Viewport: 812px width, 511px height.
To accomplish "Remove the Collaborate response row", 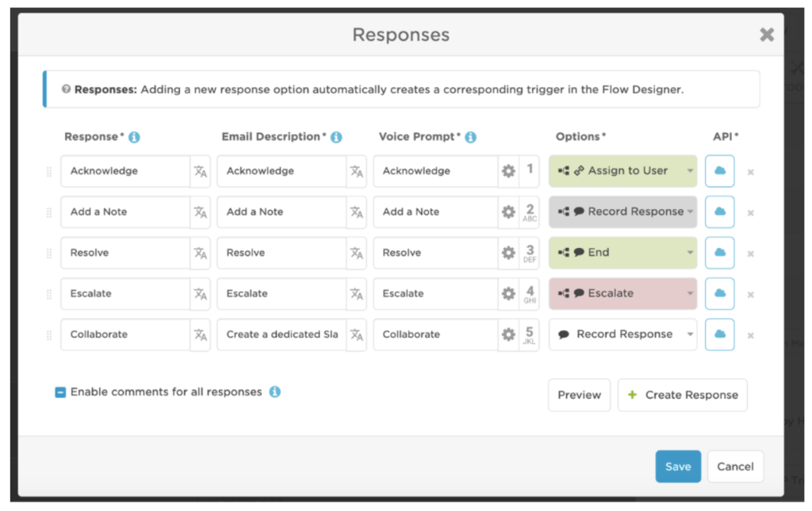I will [750, 334].
